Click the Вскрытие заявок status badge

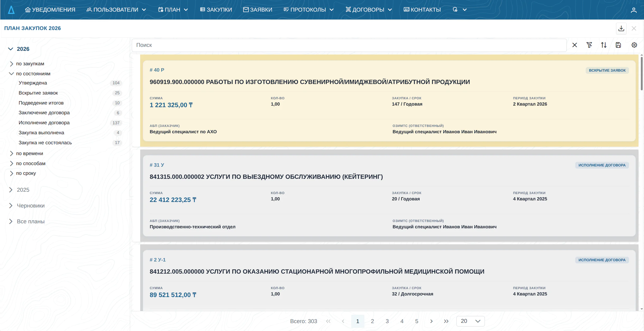pyautogui.click(x=607, y=71)
